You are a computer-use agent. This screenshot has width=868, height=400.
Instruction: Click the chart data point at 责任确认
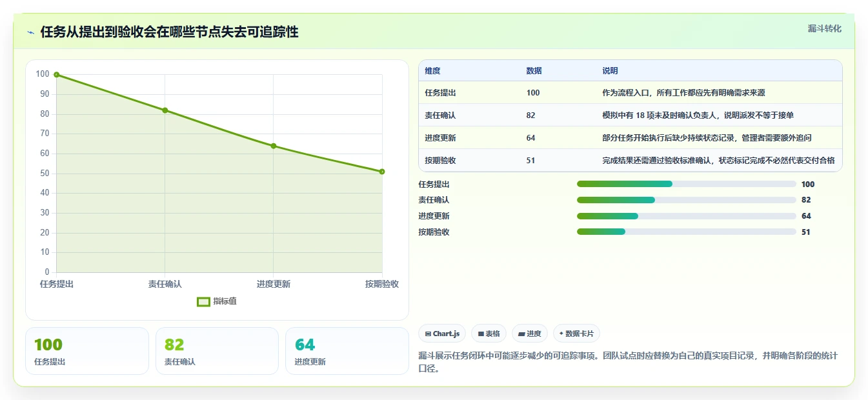tap(165, 110)
